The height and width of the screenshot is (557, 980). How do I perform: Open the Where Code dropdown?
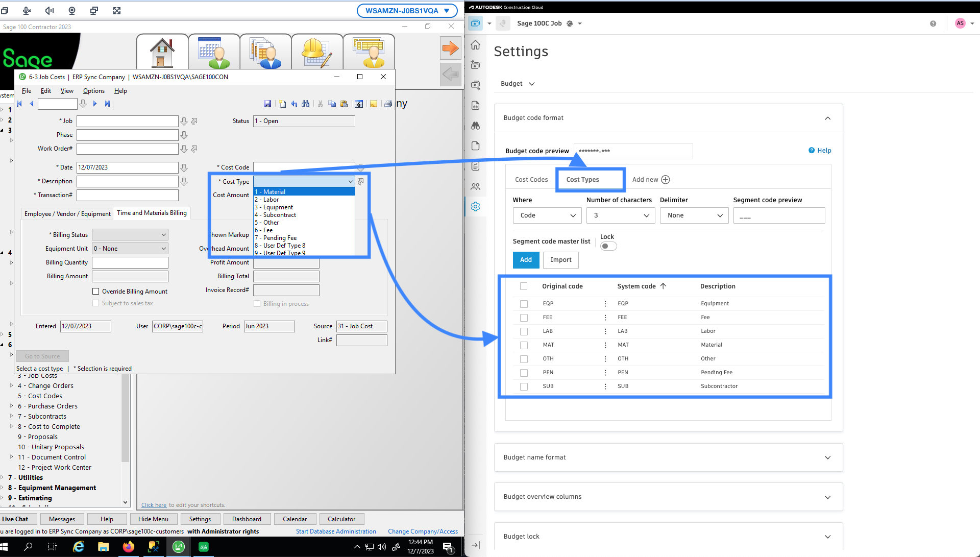click(x=547, y=215)
